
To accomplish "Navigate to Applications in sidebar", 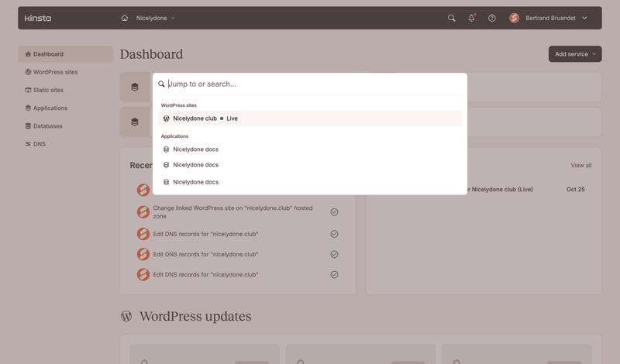I will coord(50,108).
